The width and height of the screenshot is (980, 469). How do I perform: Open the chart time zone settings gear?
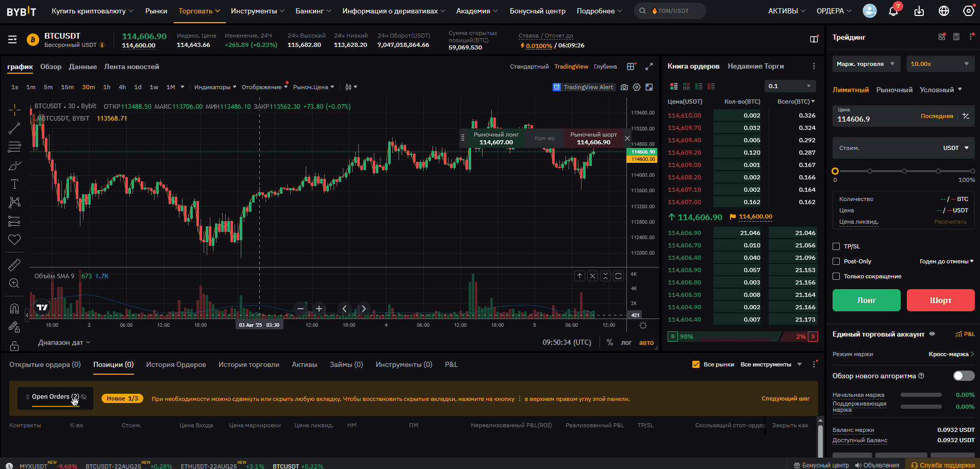643,325
